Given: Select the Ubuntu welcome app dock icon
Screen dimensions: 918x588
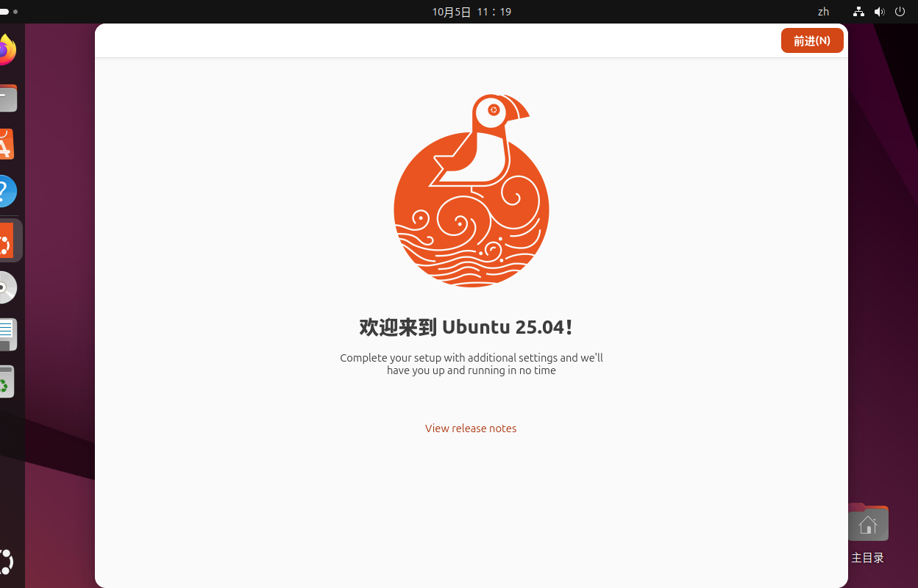Looking at the screenshot, I should (x=7, y=240).
